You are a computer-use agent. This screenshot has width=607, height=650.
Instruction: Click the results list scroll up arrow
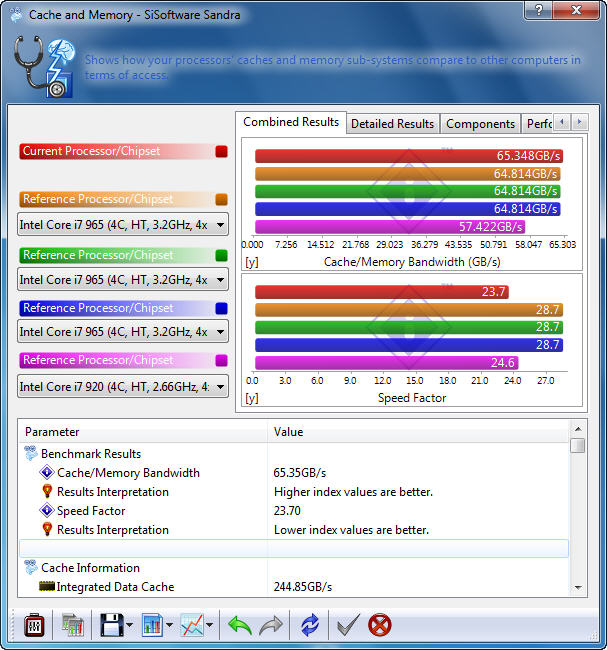pos(578,429)
